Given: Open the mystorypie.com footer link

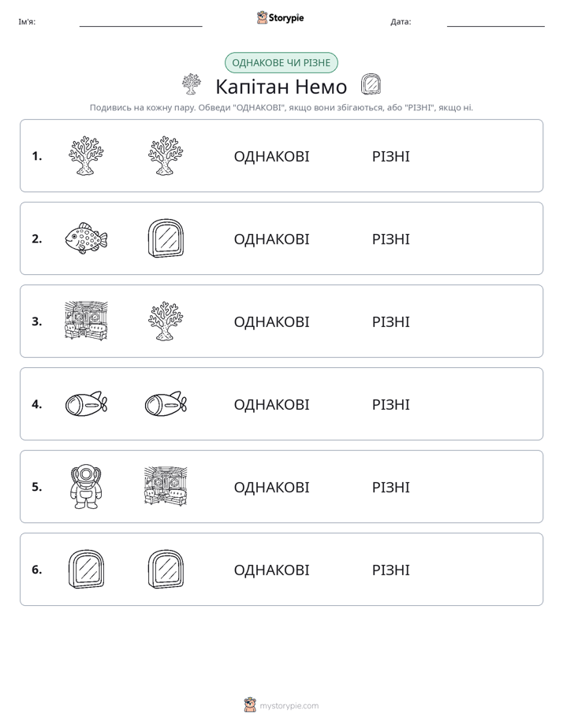Looking at the screenshot, I should (x=289, y=706).
